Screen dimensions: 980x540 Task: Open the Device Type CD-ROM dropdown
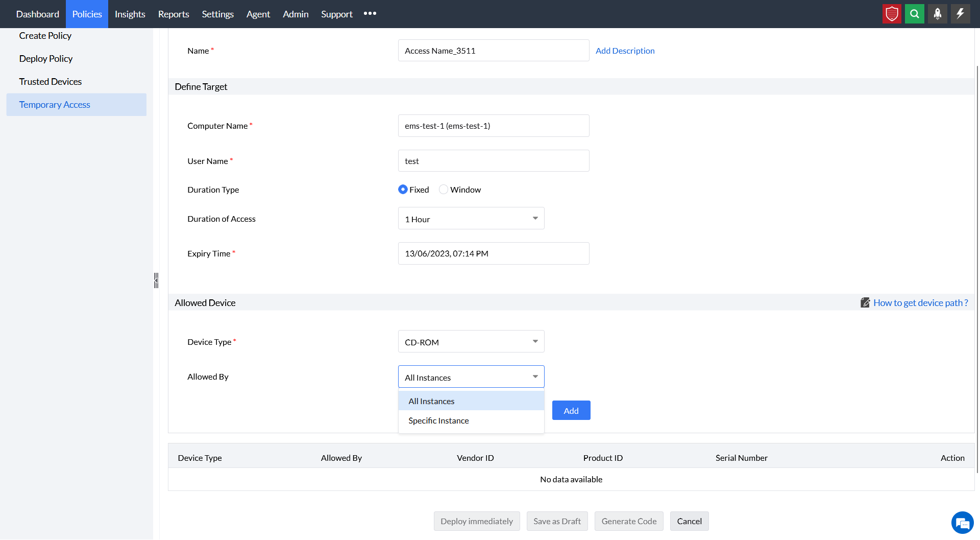click(471, 342)
